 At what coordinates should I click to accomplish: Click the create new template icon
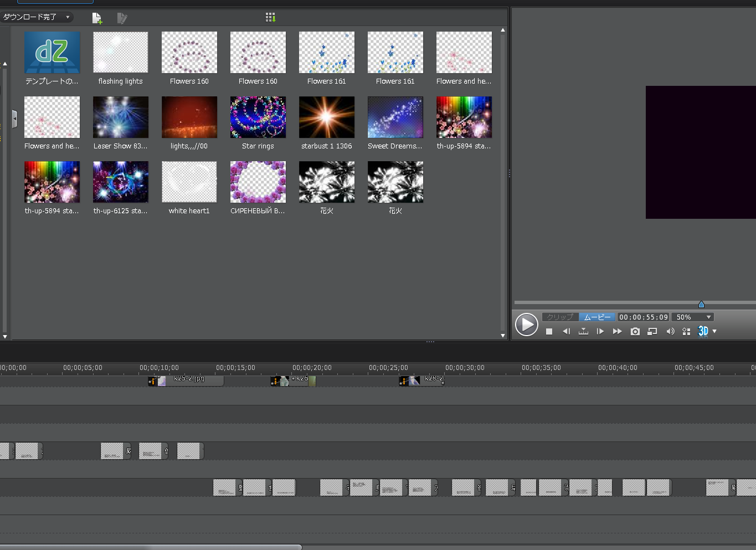click(97, 18)
